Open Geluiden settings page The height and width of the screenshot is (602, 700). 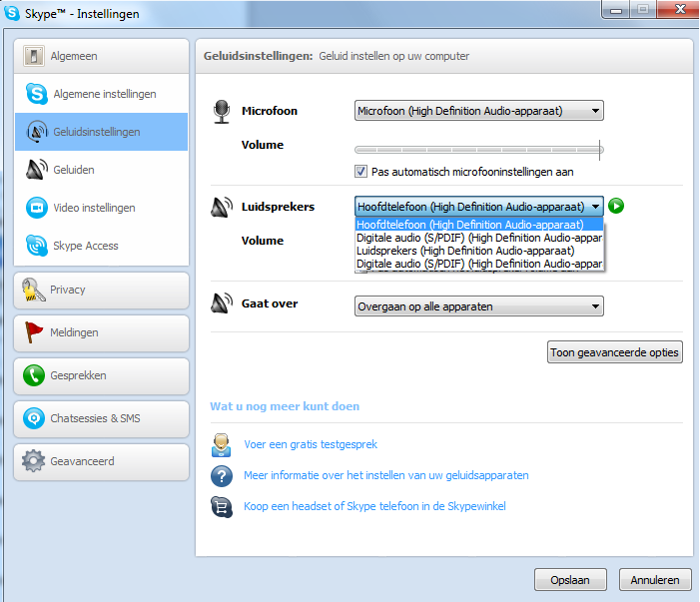click(x=101, y=170)
